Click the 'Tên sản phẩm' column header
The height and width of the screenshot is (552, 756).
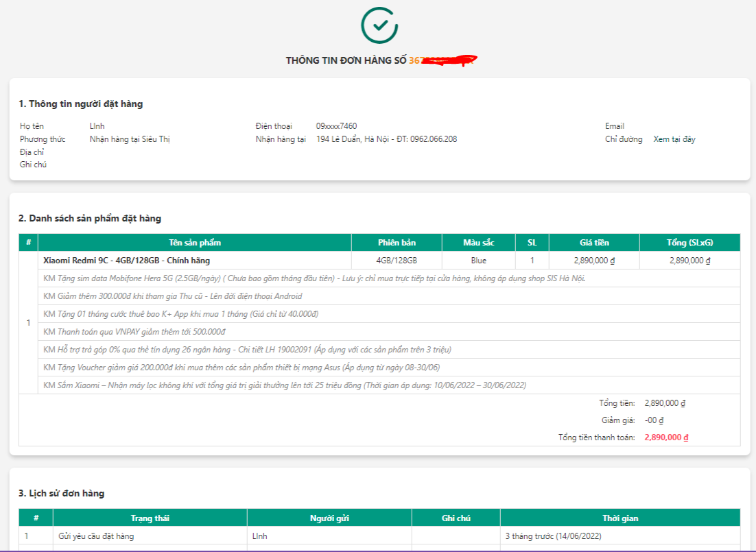(x=195, y=243)
